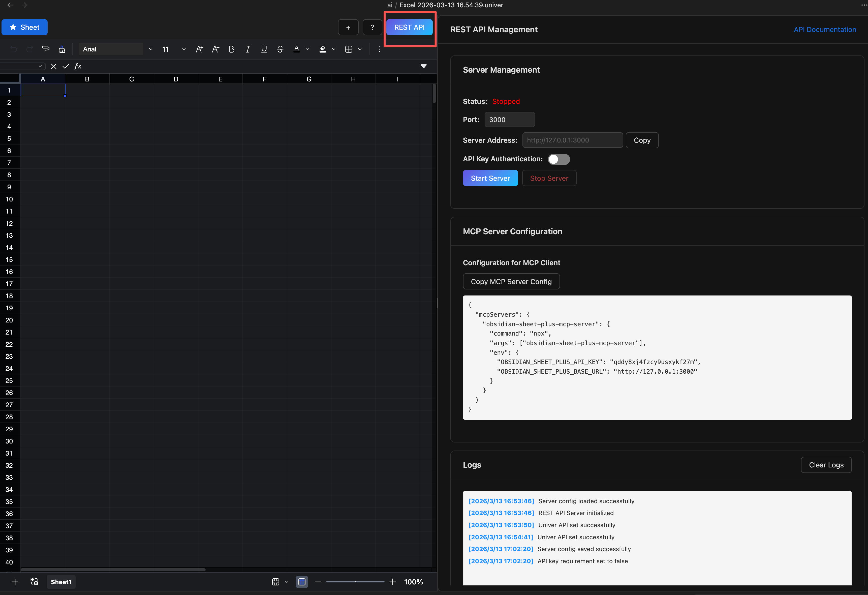Click the fill color bucket icon
868x595 pixels.
[323, 49]
